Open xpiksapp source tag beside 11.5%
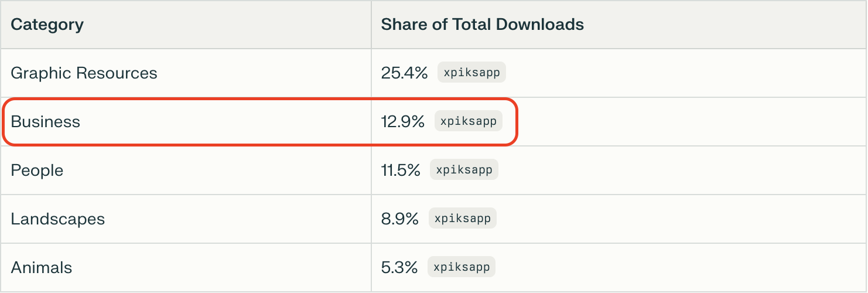Screen dimensions: 868x293 pyautogui.click(x=464, y=170)
